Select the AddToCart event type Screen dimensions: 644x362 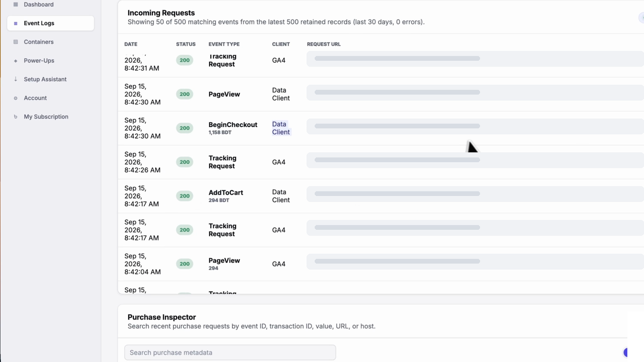[x=226, y=193]
